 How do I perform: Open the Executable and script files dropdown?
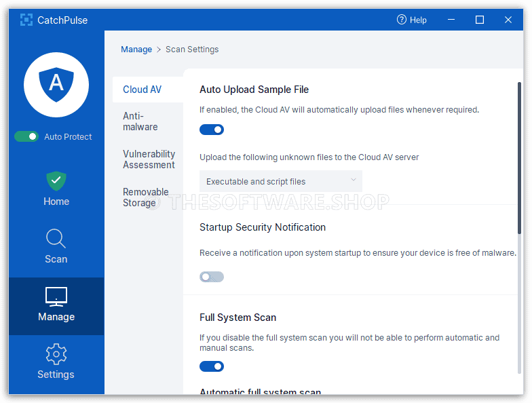pyautogui.click(x=281, y=182)
